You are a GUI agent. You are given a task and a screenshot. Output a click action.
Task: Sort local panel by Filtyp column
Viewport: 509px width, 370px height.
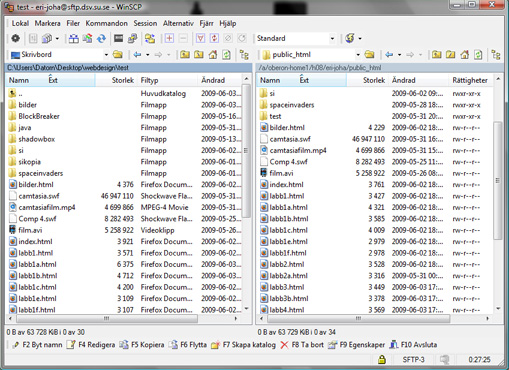[167, 80]
